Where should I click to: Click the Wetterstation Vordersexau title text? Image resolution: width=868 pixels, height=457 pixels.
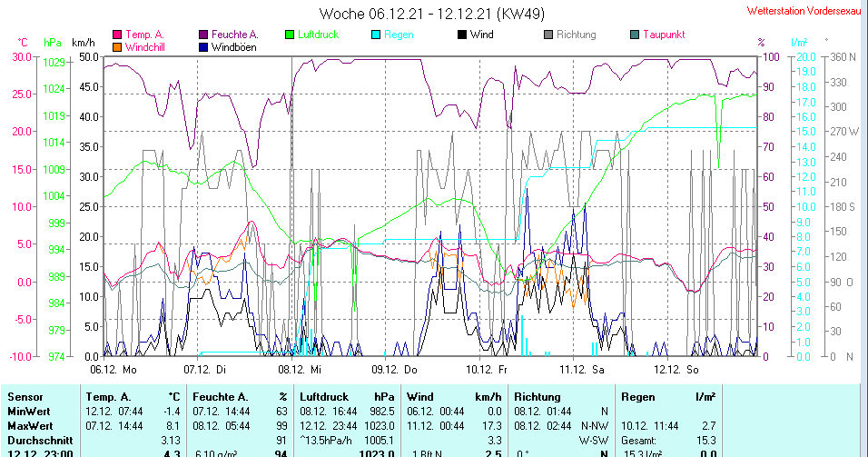(802, 11)
